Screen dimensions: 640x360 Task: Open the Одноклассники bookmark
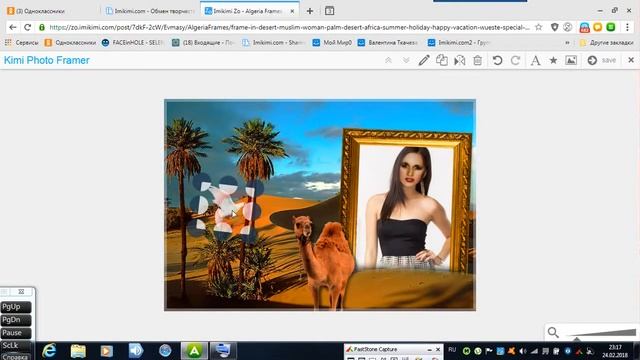click(x=71, y=42)
